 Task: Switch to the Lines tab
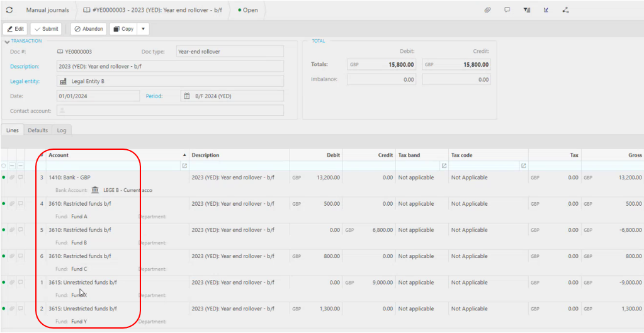tap(13, 130)
